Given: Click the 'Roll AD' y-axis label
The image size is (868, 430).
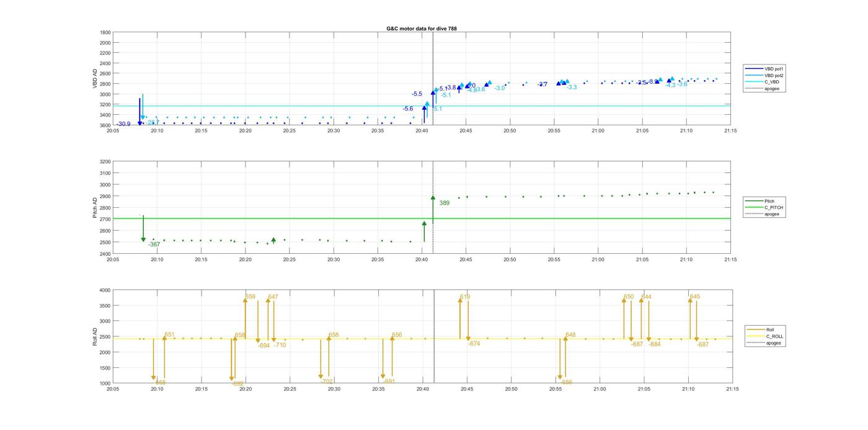Looking at the screenshot, I should [95, 336].
